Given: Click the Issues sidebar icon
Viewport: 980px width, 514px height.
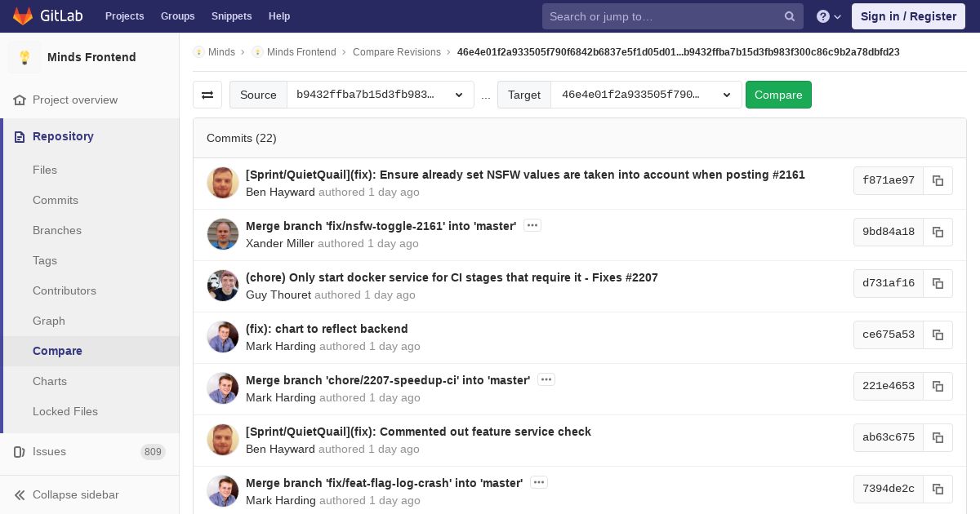Looking at the screenshot, I should [20, 451].
